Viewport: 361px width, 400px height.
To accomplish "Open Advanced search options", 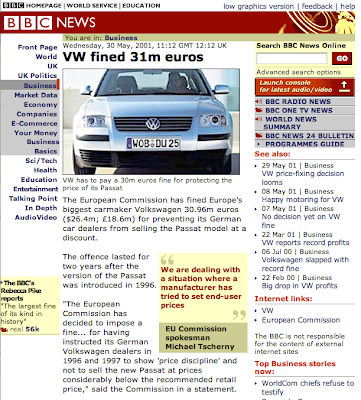I will click(x=298, y=72).
